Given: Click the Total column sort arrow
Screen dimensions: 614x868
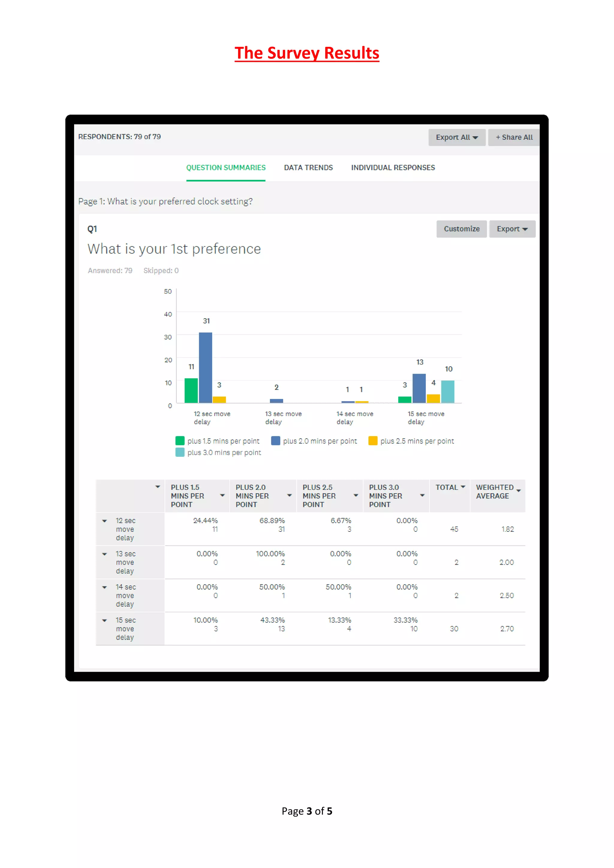Looking at the screenshot, I should pos(463,487).
